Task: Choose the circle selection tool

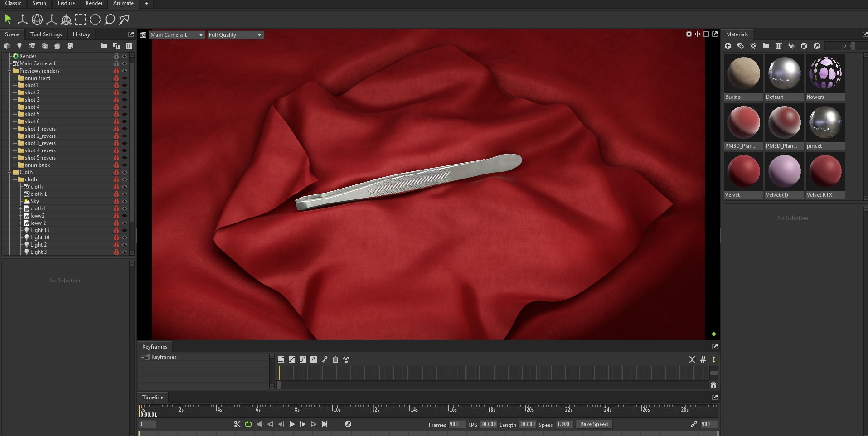Action: pyautogui.click(x=95, y=19)
